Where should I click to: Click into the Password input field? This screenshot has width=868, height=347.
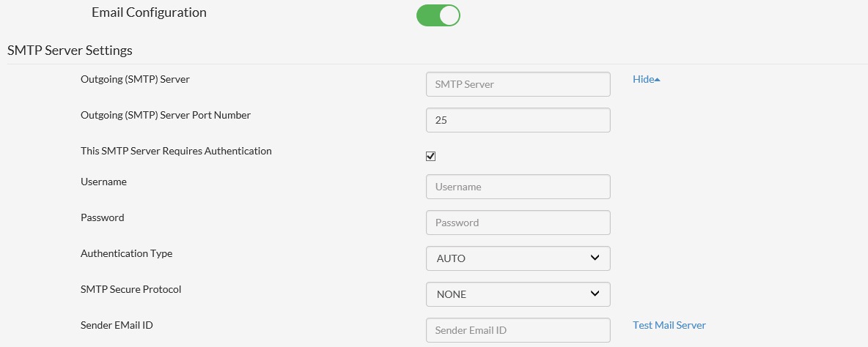[518, 223]
